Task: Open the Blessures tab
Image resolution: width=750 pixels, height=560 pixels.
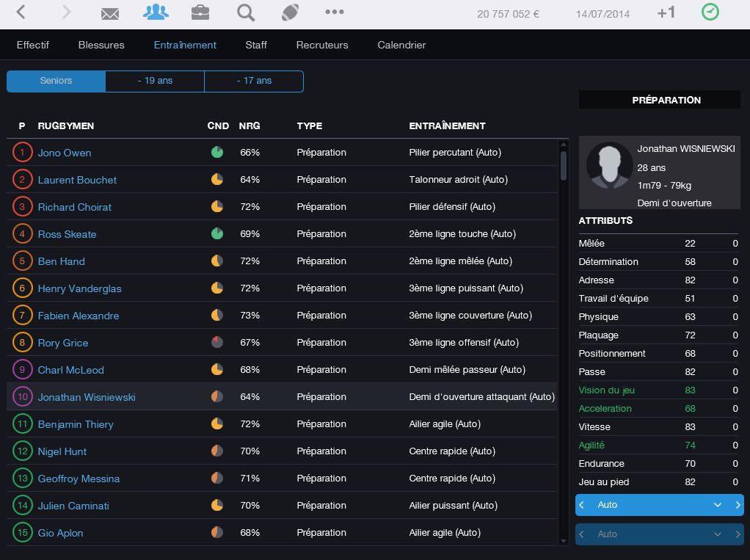Action: [101, 45]
